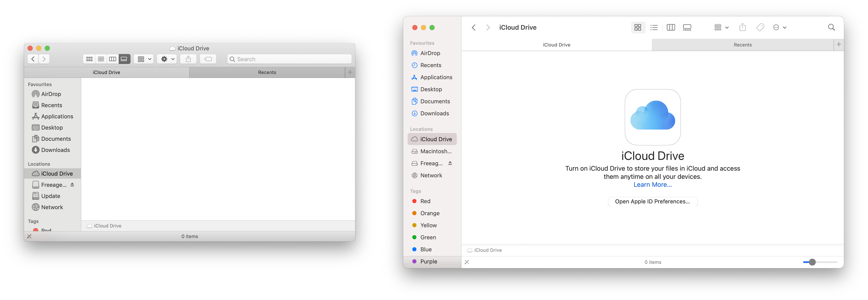Click the search magnifier in right window
Image resolution: width=868 pixels, height=300 pixels.
[831, 27]
